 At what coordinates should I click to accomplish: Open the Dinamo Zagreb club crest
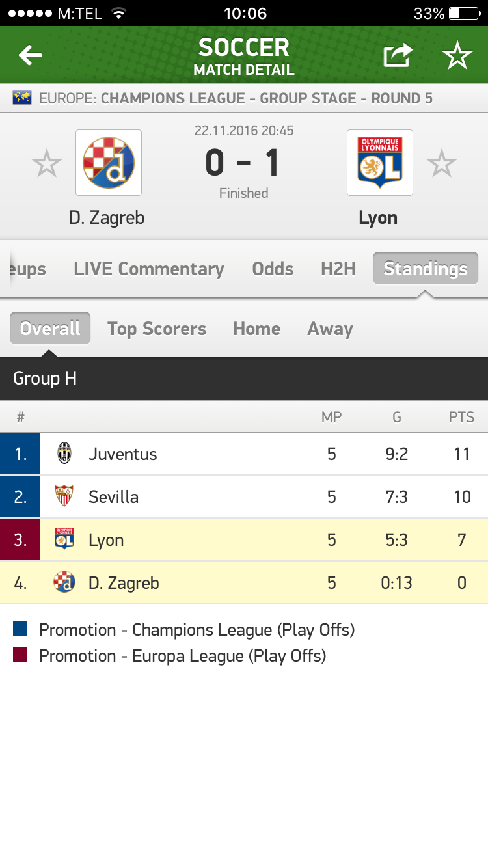click(x=109, y=163)
